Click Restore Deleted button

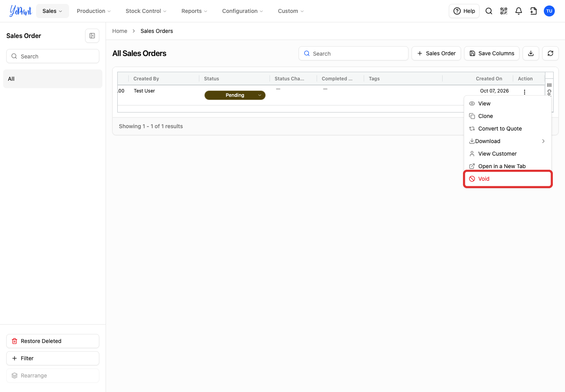[53, 341]
